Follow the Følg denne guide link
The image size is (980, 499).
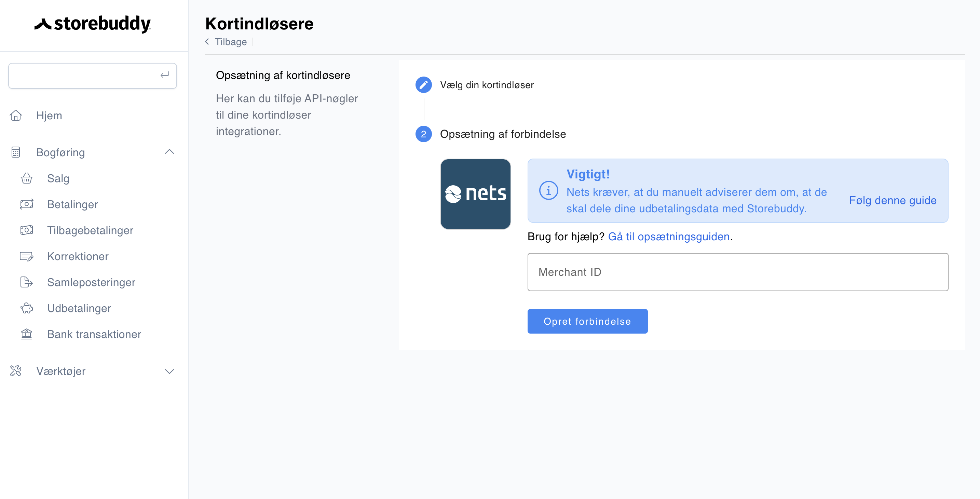(x=893, y=200)
